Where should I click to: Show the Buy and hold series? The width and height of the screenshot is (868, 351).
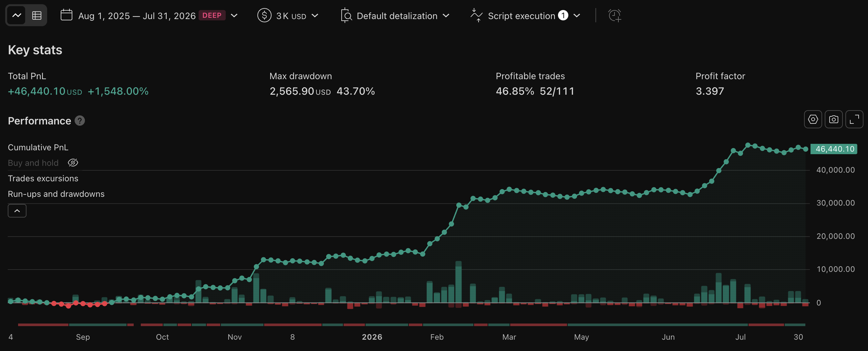73,163
